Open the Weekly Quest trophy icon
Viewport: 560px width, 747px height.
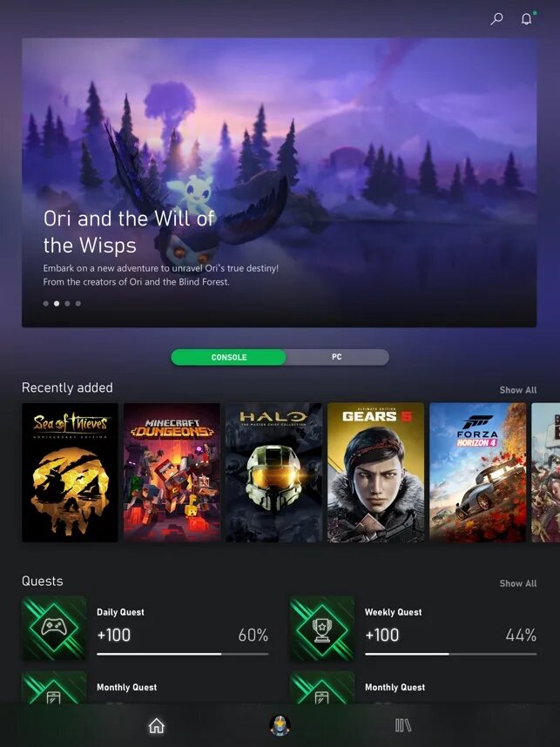[322, 628]
